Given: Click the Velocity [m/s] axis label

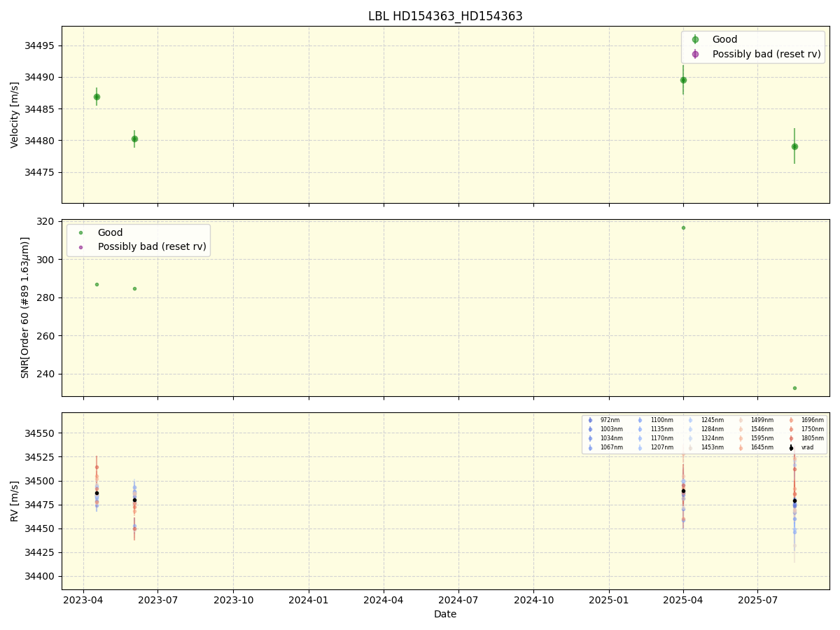Looking at the screenshot, I should (x=15, y=115).
